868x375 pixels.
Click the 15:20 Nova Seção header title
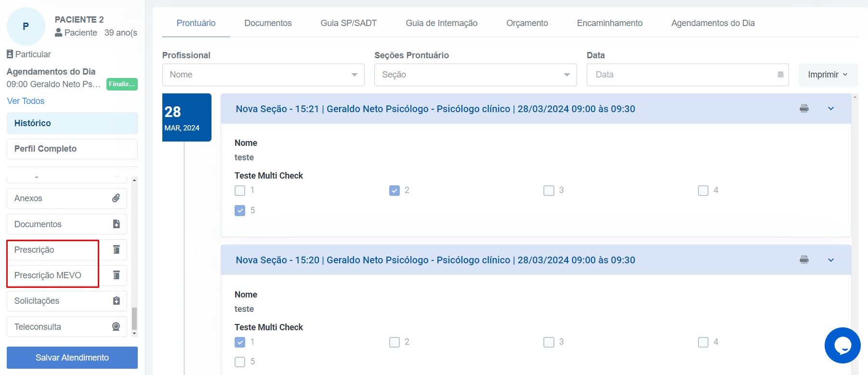click(435, 260)
